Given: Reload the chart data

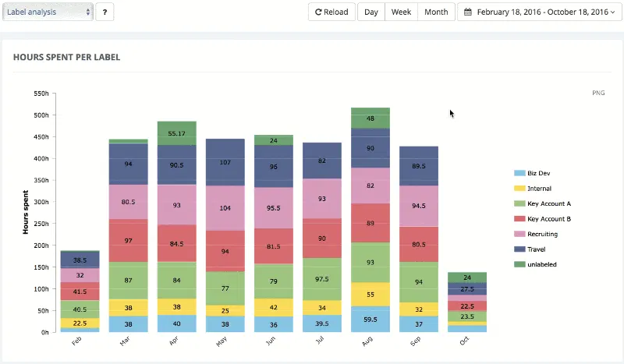Looking at the screenshot, I should click(331, 12).
